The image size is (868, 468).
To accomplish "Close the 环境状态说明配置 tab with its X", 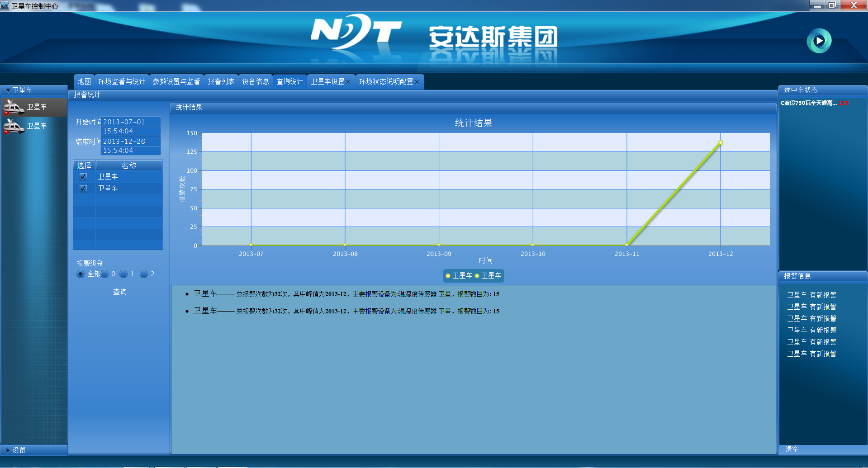I will pyautogui.click(x=417, y=82).
